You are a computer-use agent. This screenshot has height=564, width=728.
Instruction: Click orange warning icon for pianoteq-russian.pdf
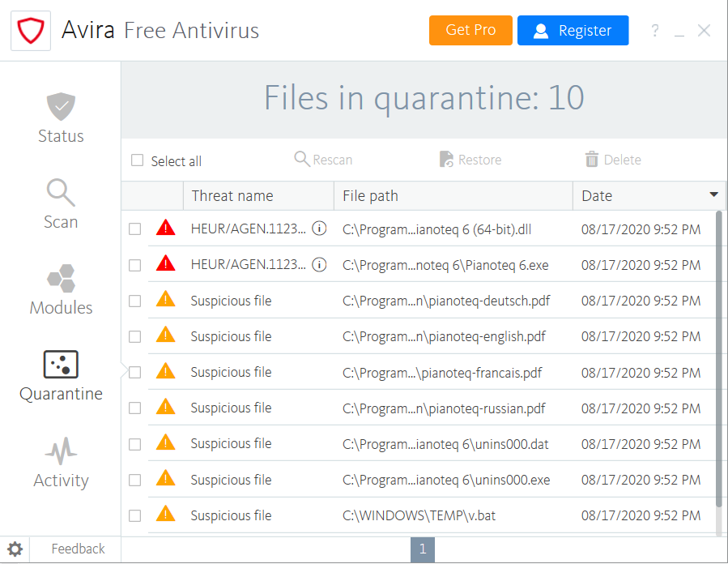[166, 407]
